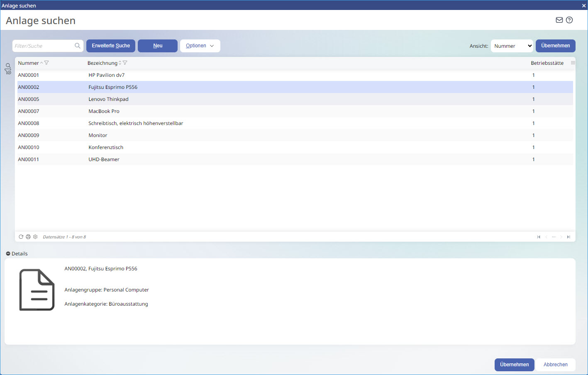This screenshot has width=588, height=375.
Task: Open help via question mark icon
Action: [569, 20]
